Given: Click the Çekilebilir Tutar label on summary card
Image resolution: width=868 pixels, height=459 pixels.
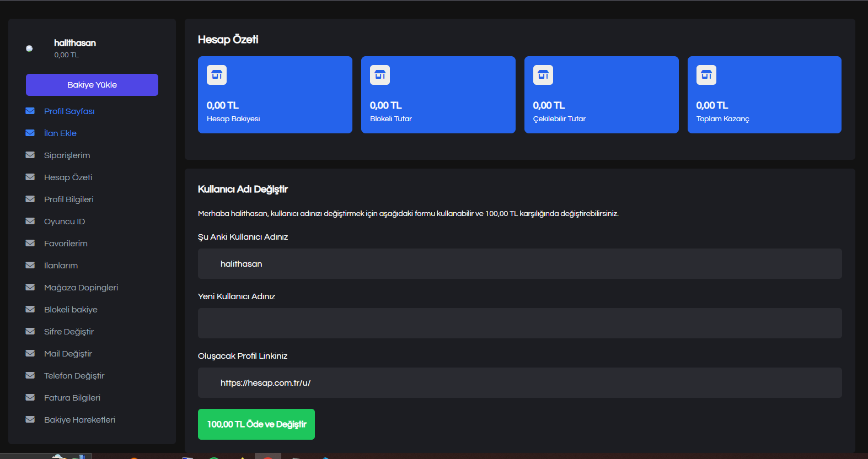Looking at the screenshot, I should coord(559,119).
